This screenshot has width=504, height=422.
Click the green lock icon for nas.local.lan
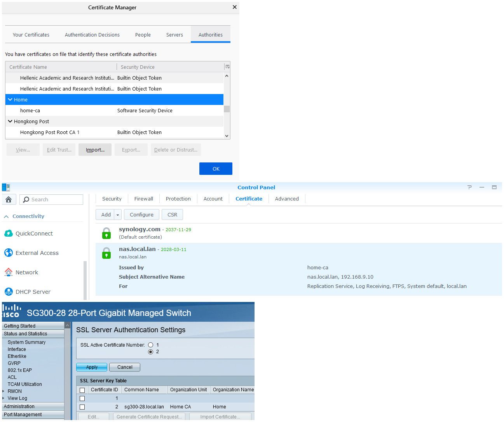tap(106, 253)
